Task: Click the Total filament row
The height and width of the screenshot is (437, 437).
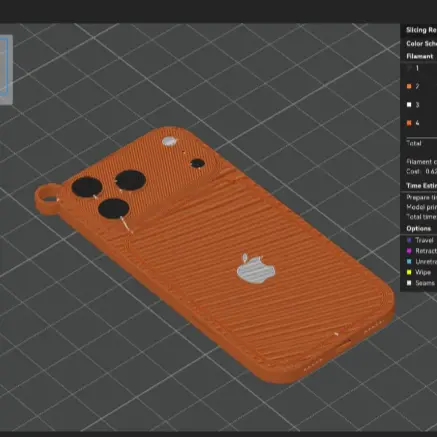Action: [x=414, y=143]
